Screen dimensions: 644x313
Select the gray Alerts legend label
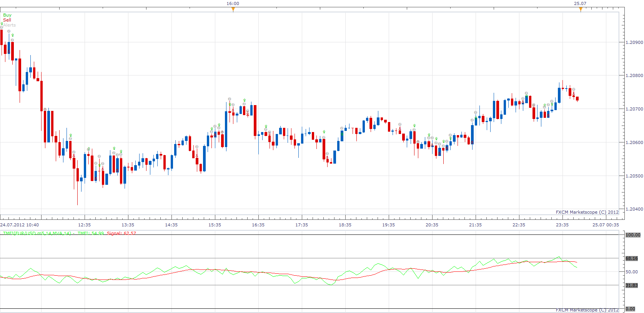pos(10,25)
